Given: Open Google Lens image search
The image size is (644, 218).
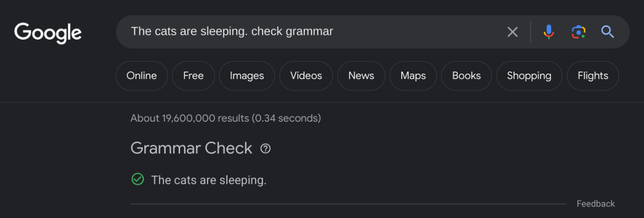Looking at the screenshot, I should pos(578,32).
